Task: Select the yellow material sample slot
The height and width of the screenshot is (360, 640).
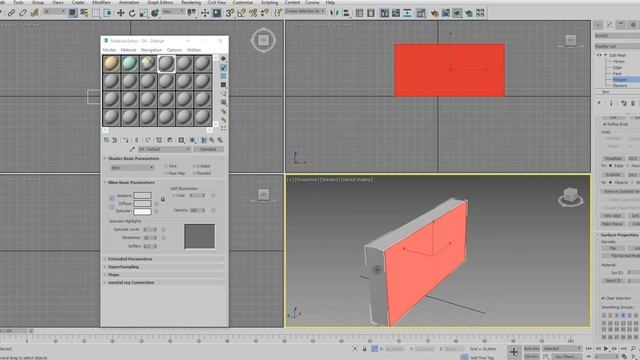Action: point(111,64)
